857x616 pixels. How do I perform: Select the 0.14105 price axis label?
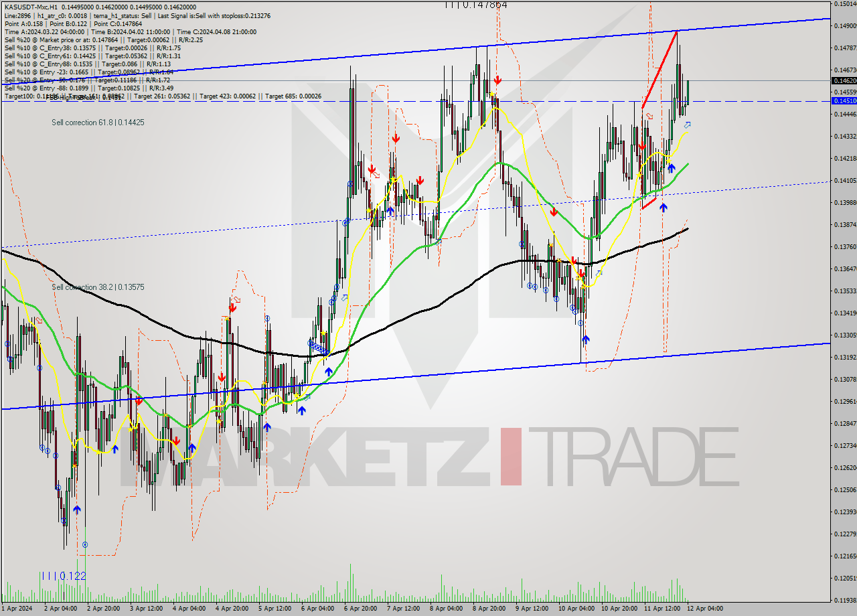pyautogui.click(x=846, y=181)
